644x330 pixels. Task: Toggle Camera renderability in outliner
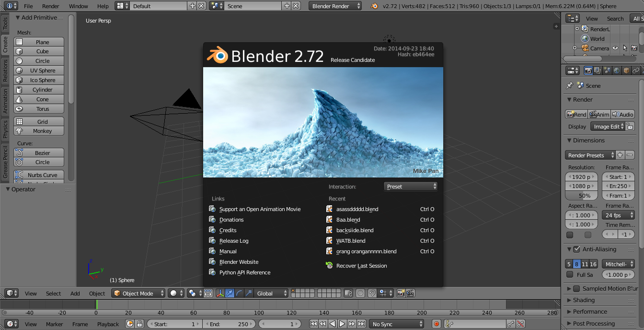click(x=634, y=48)
